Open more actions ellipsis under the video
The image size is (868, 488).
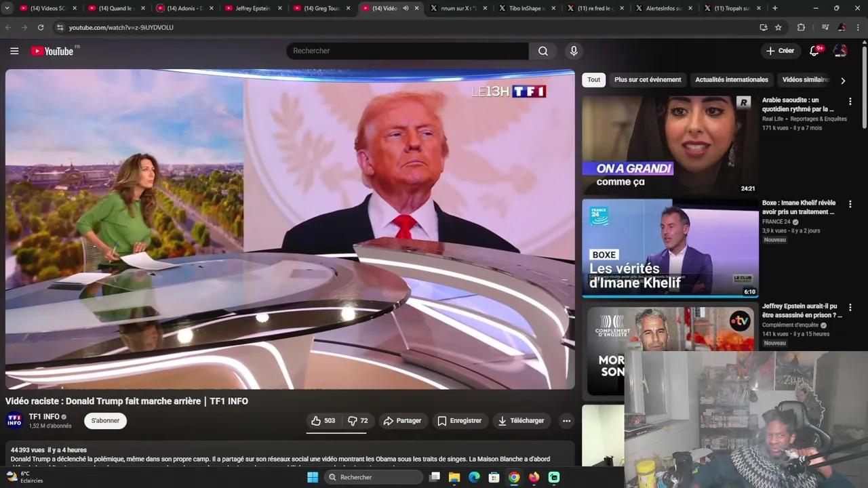pyautogui.click(x=566, y=421)
